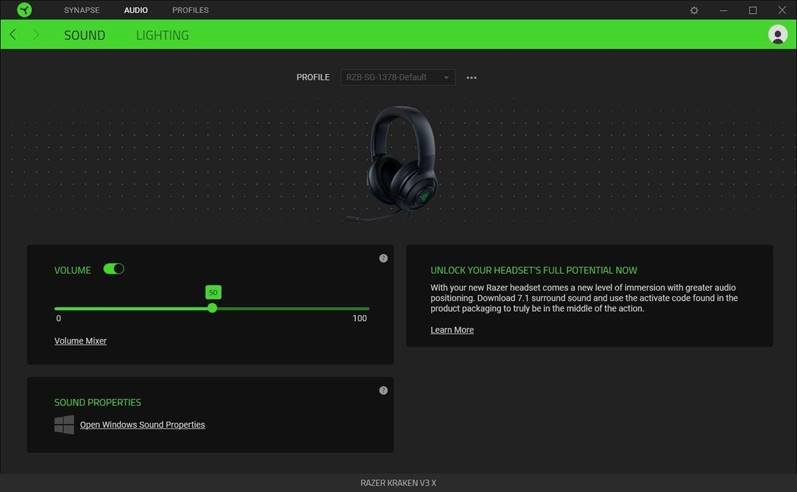Click the Razer Kraken V3 X device label

pos(398,483)
